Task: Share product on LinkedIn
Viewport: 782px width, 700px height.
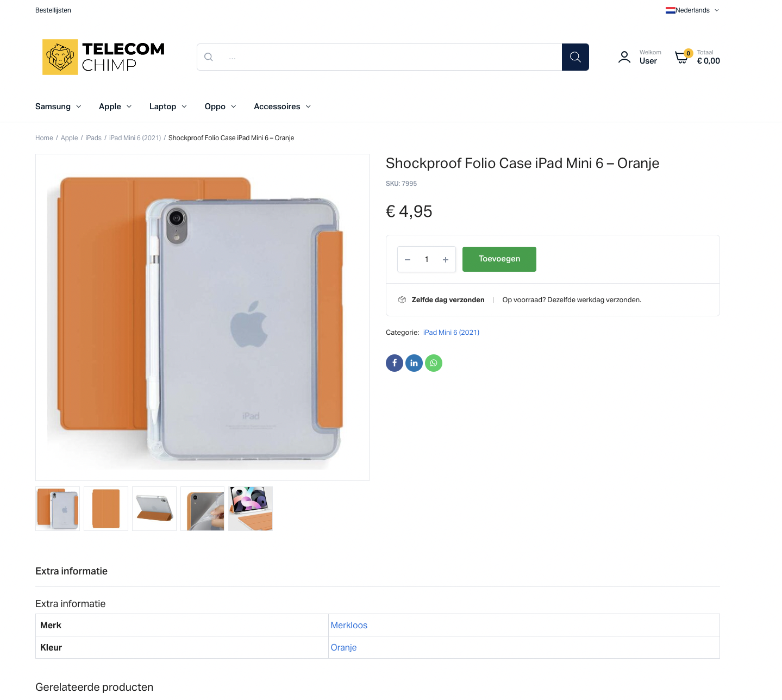Action: [414, 363]
